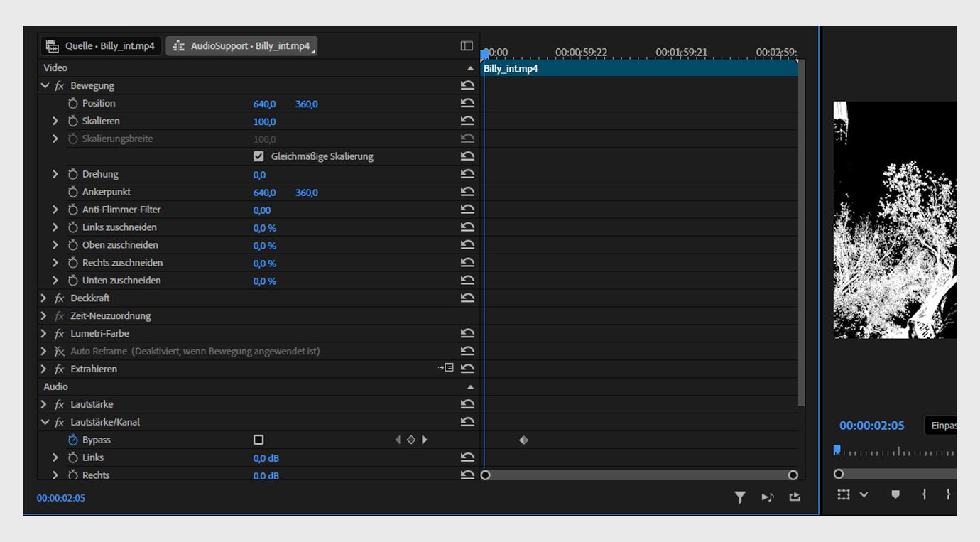This screenshot has width=980, height=542.
Task: Click the Anti-Flimmer-Filter value 0,00
Action: coord(262,210)
